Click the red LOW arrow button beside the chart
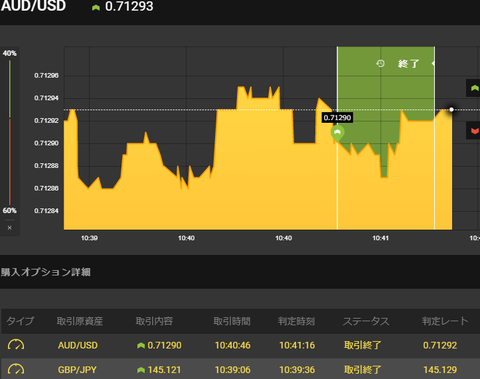The width and height of the screenshot is (480, 379). pyautogui.click(x=473, y=130)
